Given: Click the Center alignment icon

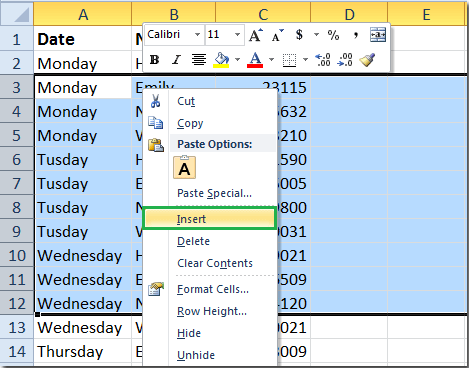Looking at the screenshot, I should pyautogui.click(x=199, y=60).
